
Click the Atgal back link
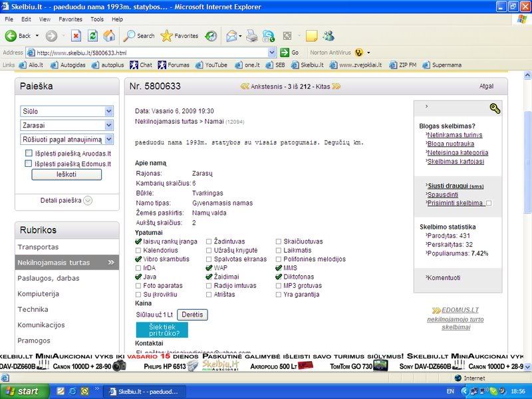pos(486,86)
